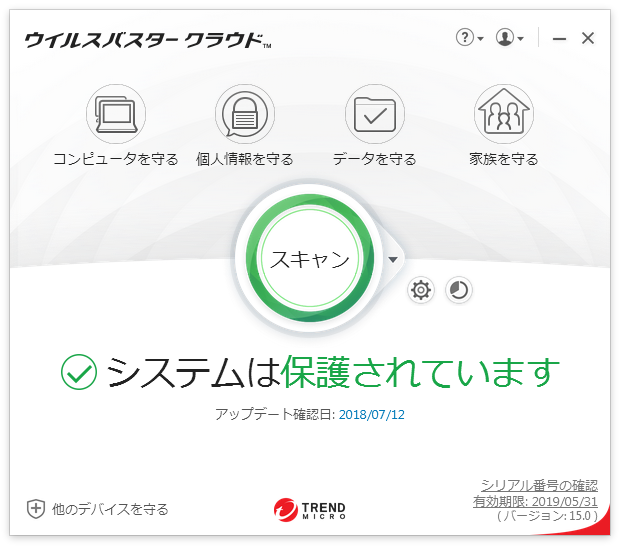
Task: Close the ウイルスバスター クラウド window
Action: [588, 38]
